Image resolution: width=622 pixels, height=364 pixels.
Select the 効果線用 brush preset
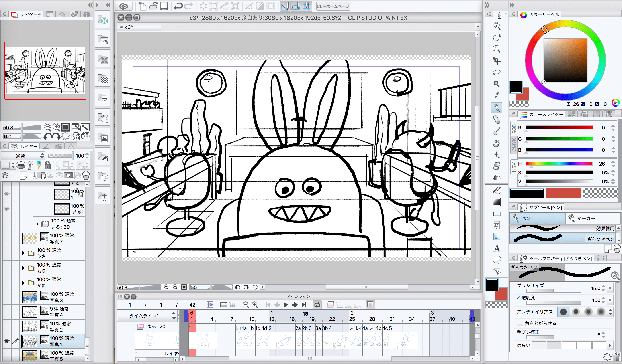click(563, 229)
